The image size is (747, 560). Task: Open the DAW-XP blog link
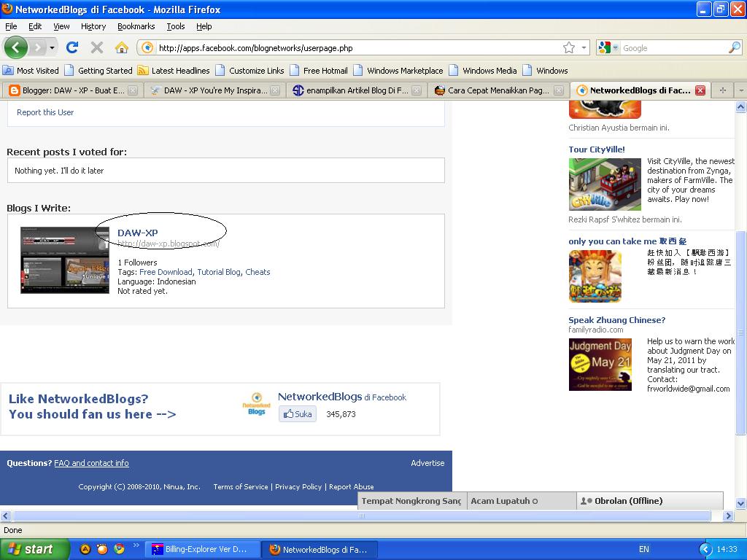click(138, 233)
